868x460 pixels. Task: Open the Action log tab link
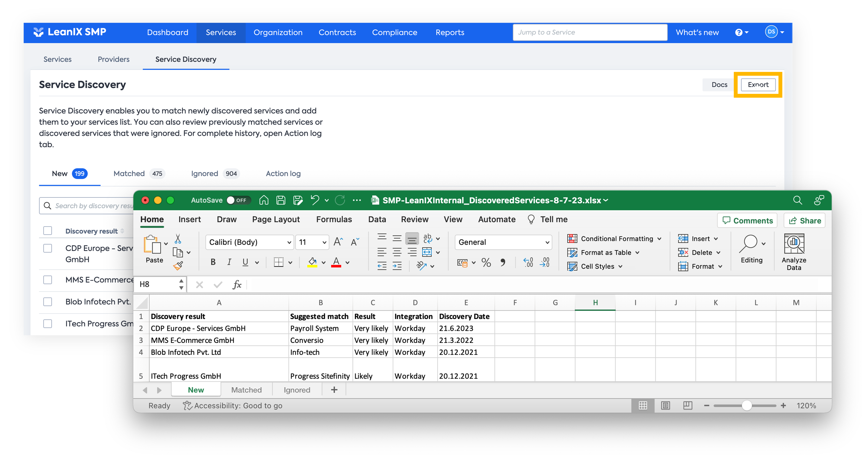click(283, 174)
